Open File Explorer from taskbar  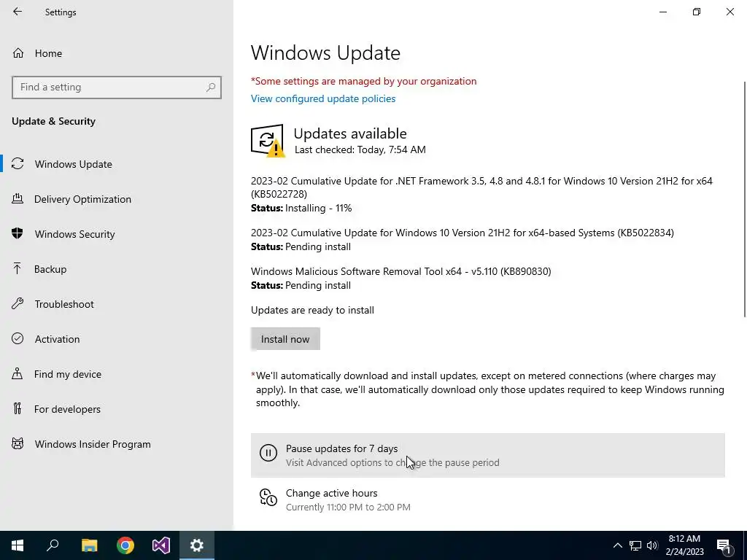pos(89,545)
